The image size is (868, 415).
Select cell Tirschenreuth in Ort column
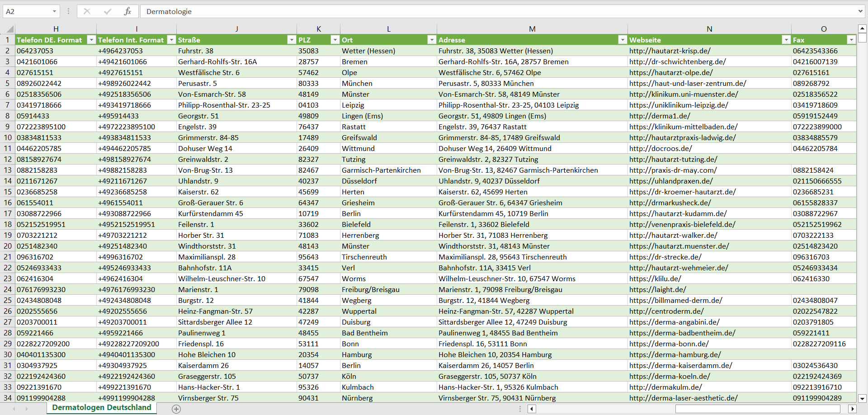388,257
